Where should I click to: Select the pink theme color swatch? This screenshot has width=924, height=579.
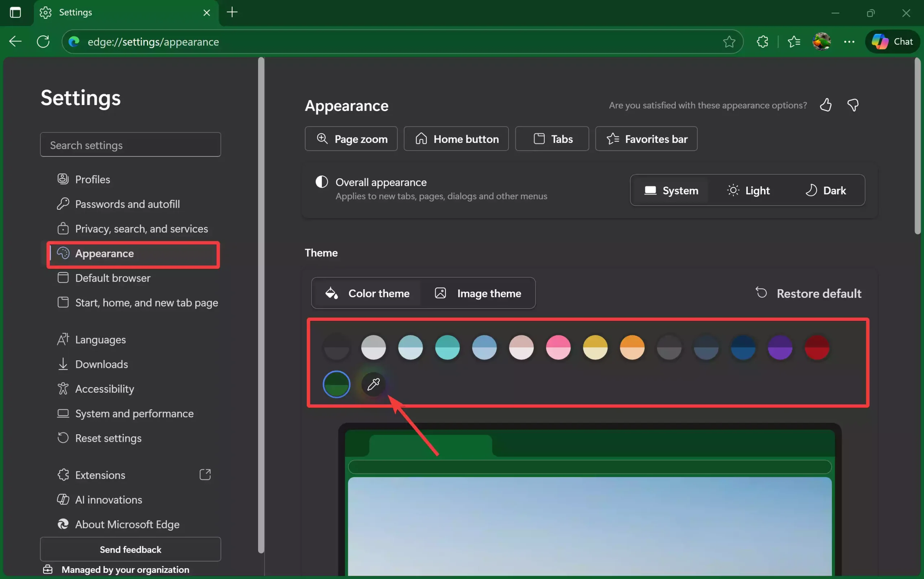[558, 347]
